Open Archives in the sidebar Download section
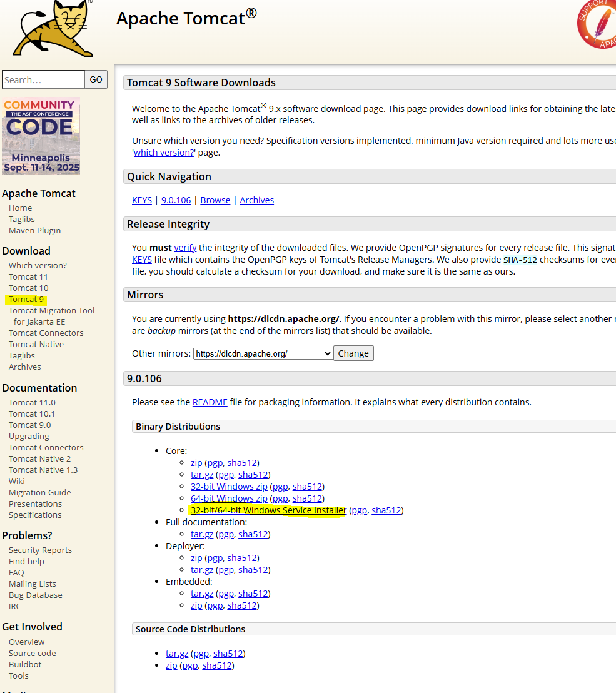This screenshot has height=693, width=616. coord(25,367)
